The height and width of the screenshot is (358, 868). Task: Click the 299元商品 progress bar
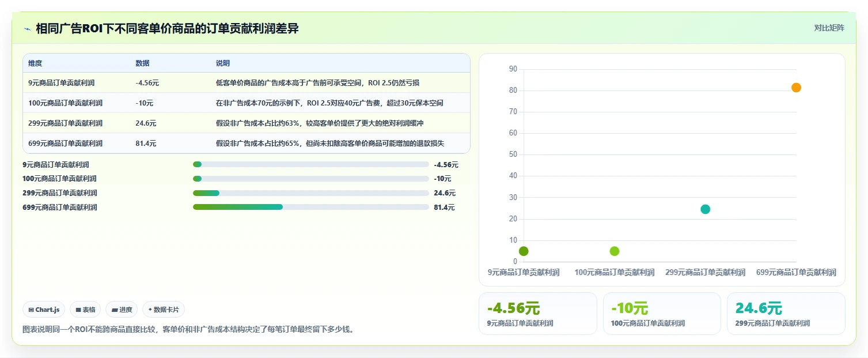click(311, 193)
